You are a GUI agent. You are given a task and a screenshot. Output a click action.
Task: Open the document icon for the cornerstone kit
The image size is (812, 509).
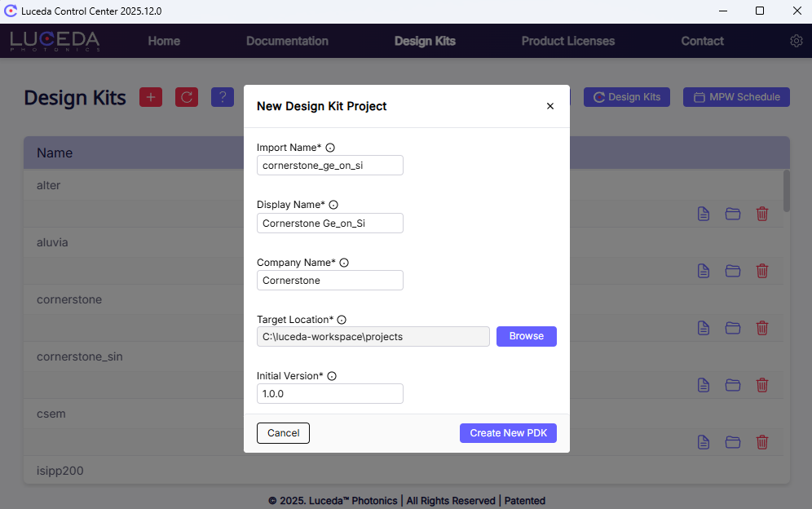tap(704, 328)
